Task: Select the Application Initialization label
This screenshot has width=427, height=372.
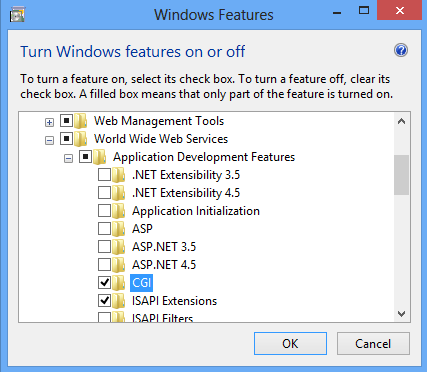Action: pos(196,211)
